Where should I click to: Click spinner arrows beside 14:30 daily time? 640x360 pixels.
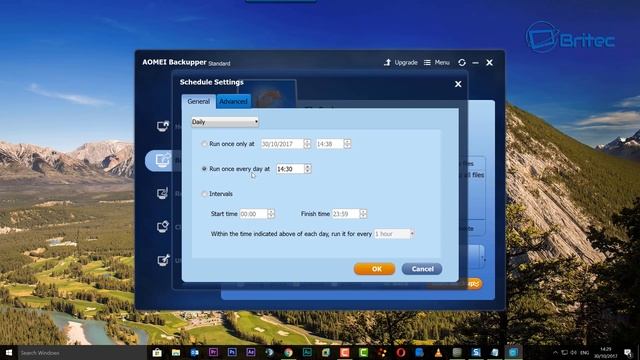[x=308, y=169]
